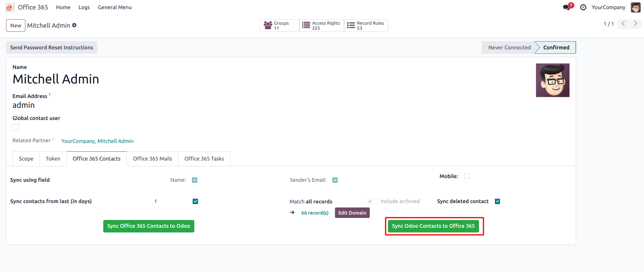Image resolution: width=644 pixels, height=272 pixels.
Task: Open the chat messages notification icon
Action: click(567, 7)
